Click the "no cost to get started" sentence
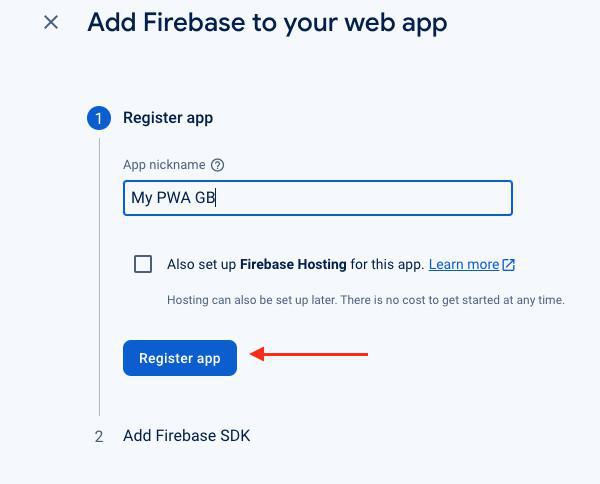600x484 pixels. pyautogui.click(x=470, y=300)
